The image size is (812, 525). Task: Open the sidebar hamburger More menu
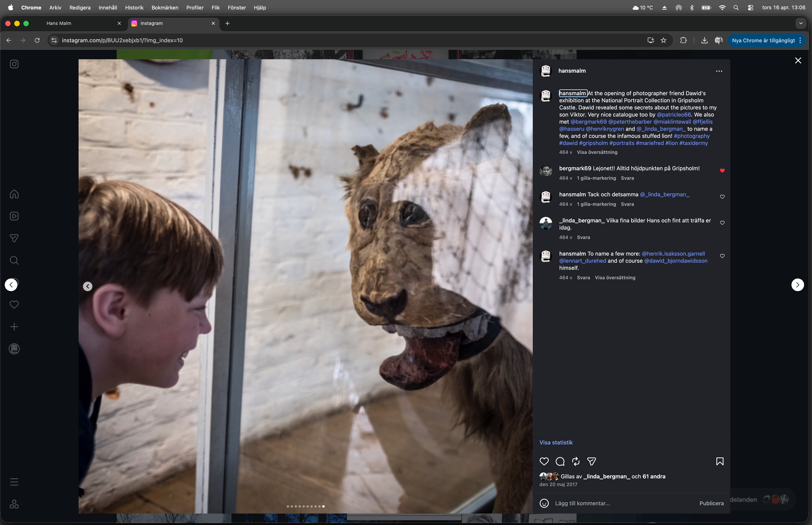click(x=14, y=482)
